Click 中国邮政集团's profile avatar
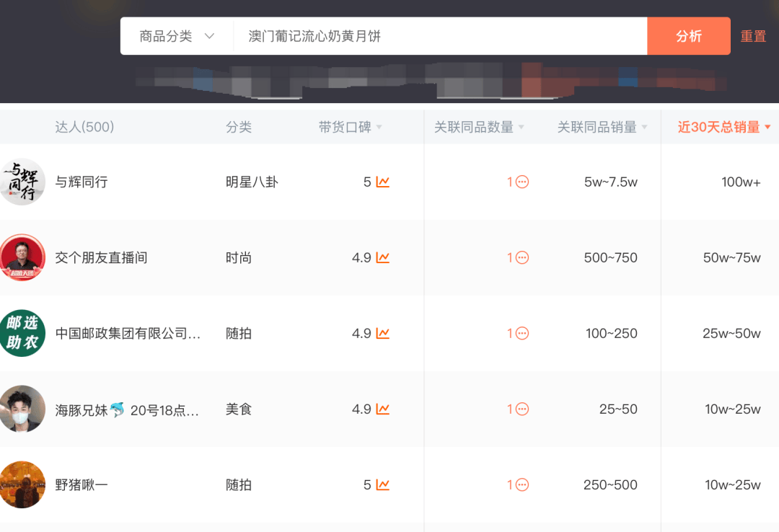Screen dimensions: 779x532 [x=23, y=333]
